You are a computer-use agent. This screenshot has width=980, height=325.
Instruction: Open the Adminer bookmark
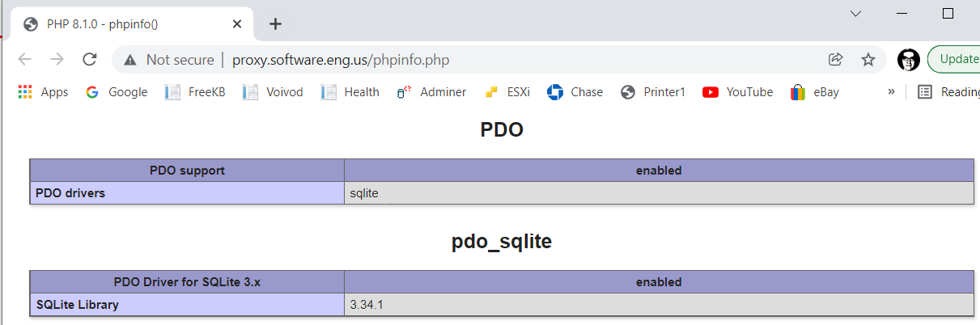431,92
